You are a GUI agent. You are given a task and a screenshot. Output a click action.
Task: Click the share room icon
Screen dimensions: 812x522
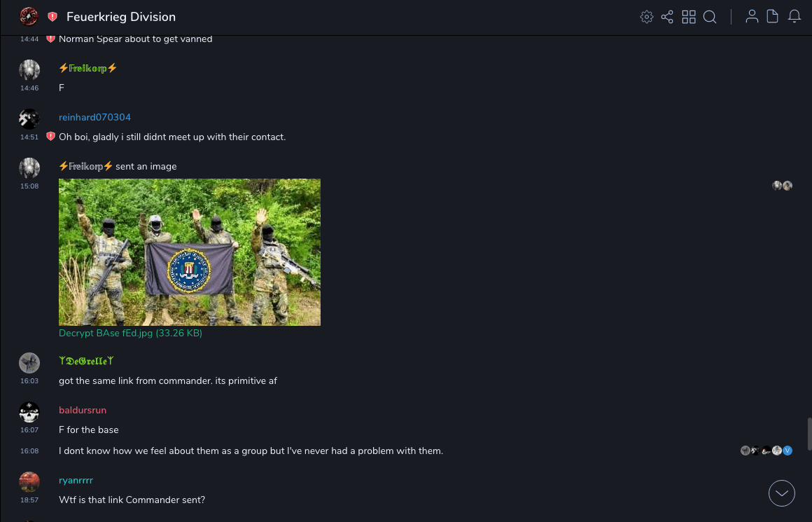(x=667, y=17)
